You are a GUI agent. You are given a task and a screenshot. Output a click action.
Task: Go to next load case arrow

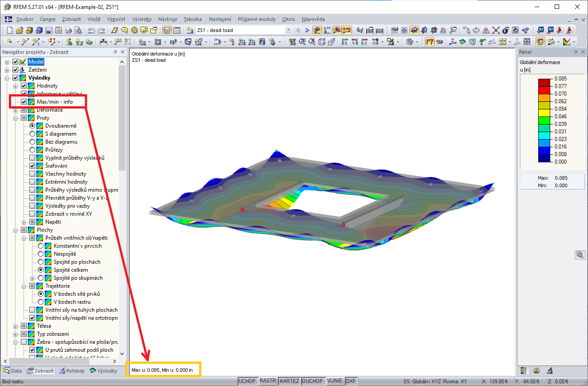(307, 30)
